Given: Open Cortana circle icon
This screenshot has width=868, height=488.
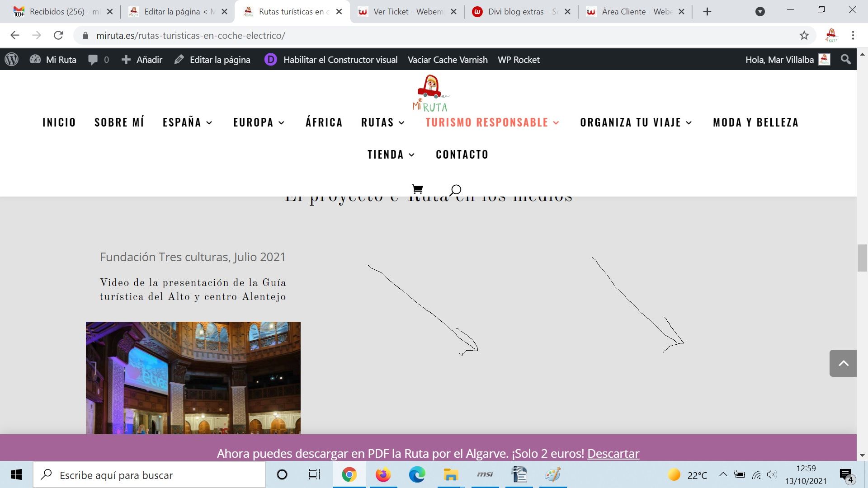Looking at the screenshot, I should click(282, 475).
